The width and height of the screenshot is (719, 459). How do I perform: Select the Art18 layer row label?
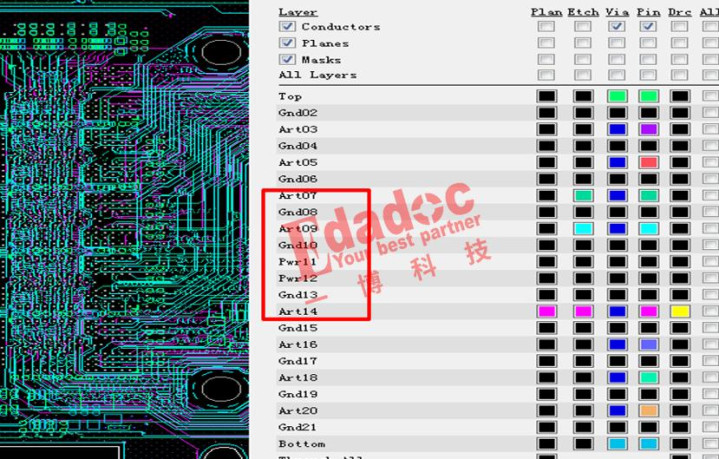coord(298,377)
